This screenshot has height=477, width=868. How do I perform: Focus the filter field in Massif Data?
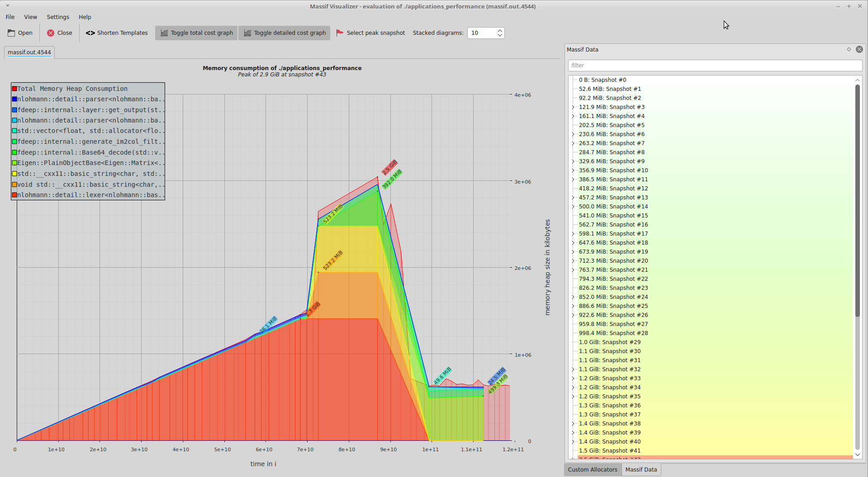715,66
